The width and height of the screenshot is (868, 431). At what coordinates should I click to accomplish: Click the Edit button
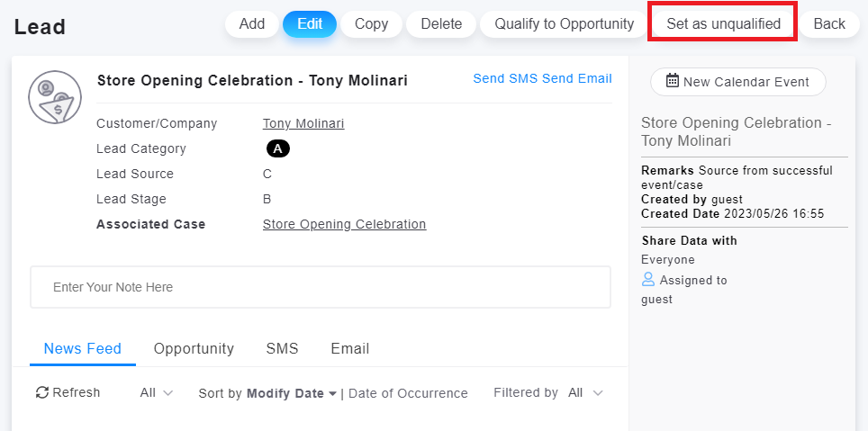(x=310, y=24)
